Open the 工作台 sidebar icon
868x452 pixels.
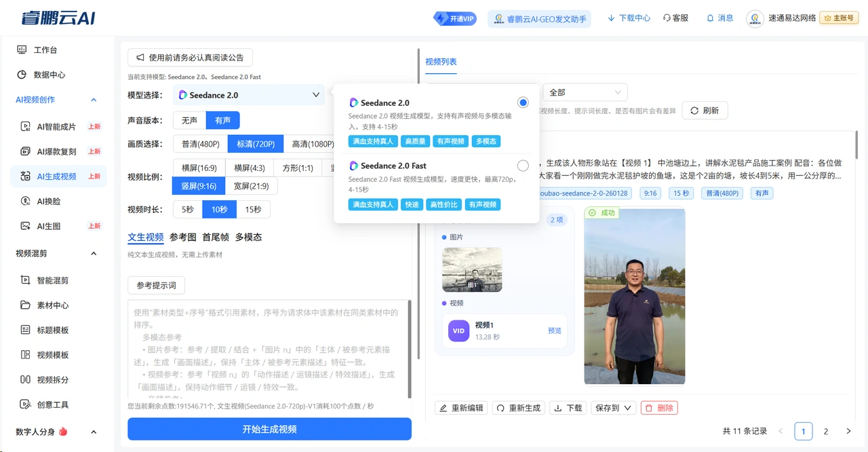22,50
